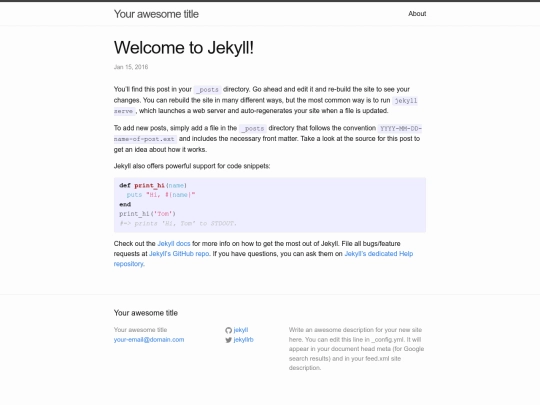The width and height of the screenshot is (540, 405).
Task: Click the grey footer 'Your awesome title' text
Action: pyautogui.click(x=141, y=330)
